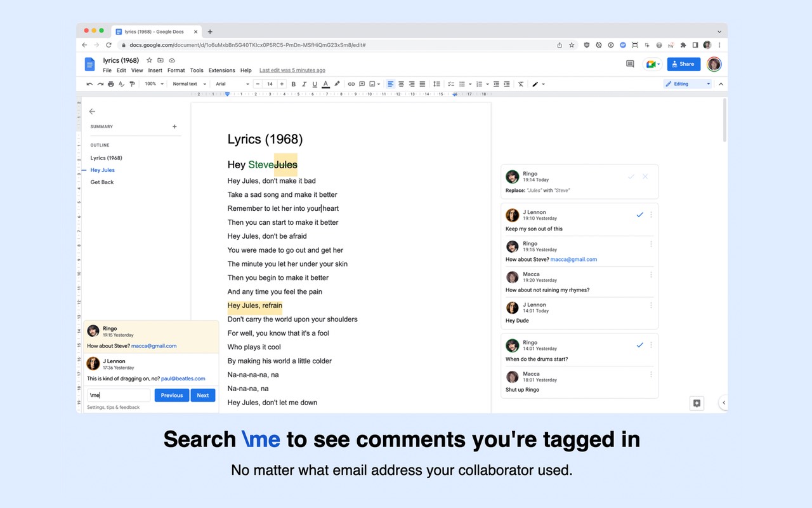Open the Tools menu
812x508 pixels.
197,70
